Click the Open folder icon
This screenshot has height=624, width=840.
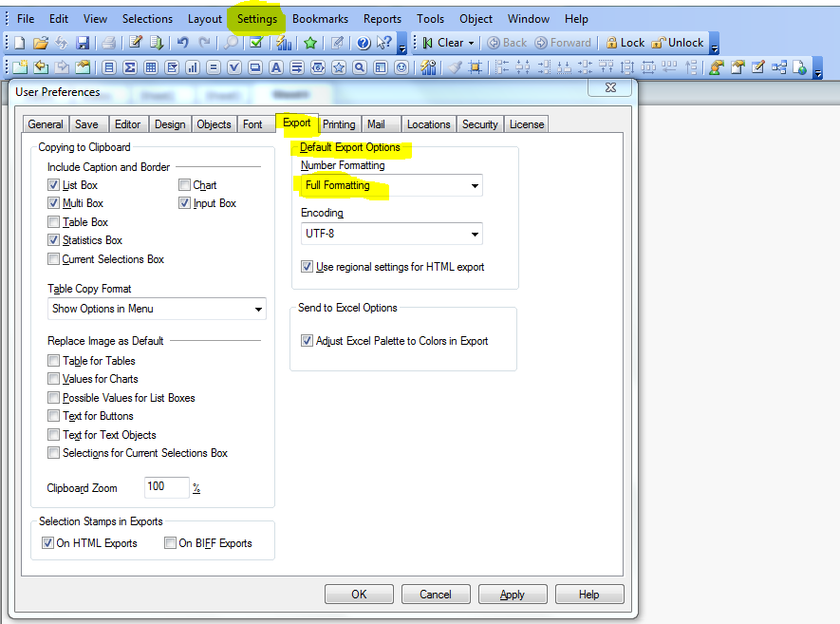coord(41,43)
